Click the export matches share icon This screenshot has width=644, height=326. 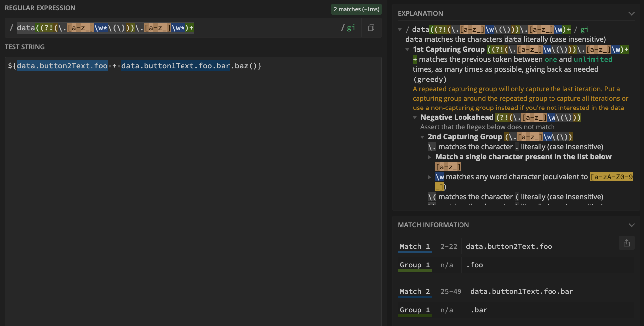[626, 243]
